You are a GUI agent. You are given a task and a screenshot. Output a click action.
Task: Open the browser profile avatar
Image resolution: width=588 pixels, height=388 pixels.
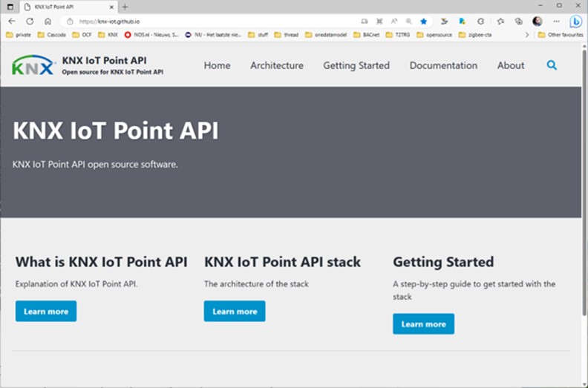pos(537,22)
